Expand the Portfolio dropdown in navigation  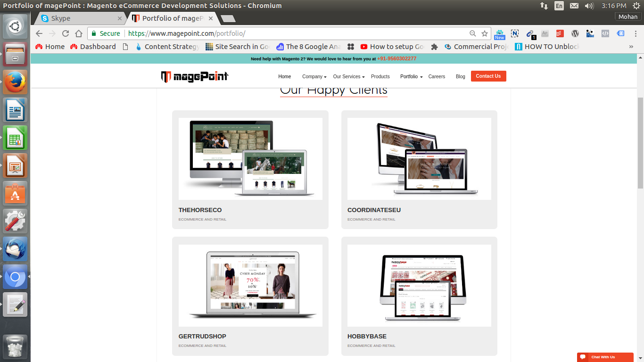click(411, 76)
